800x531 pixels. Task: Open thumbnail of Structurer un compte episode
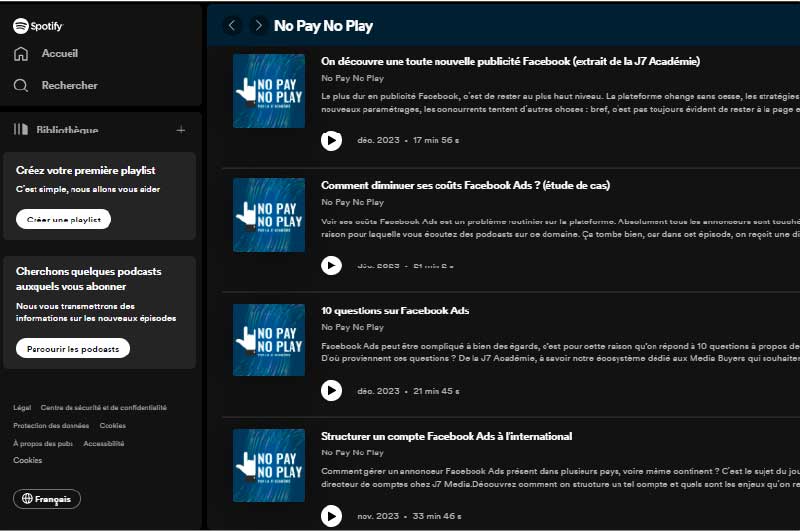[269, 465]
